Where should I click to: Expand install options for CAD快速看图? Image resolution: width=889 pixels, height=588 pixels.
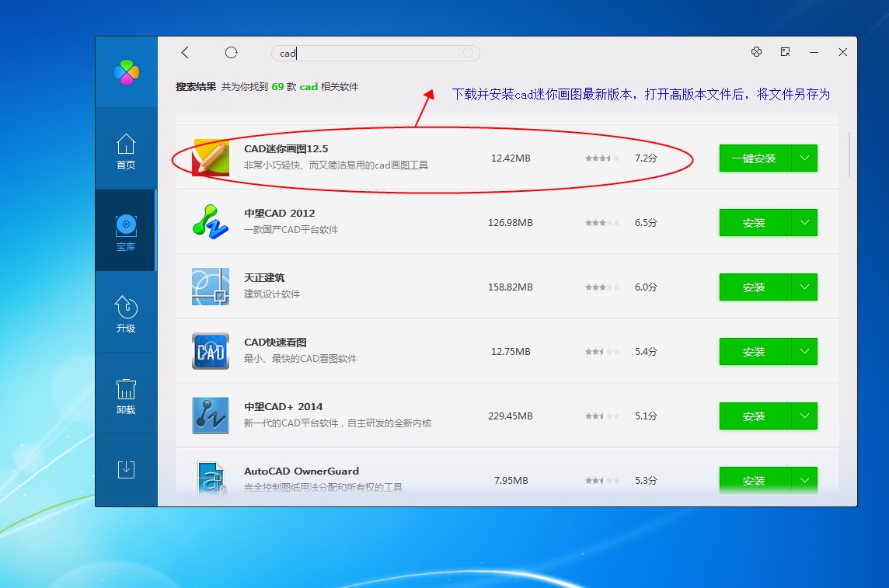(x=804, y=352)
